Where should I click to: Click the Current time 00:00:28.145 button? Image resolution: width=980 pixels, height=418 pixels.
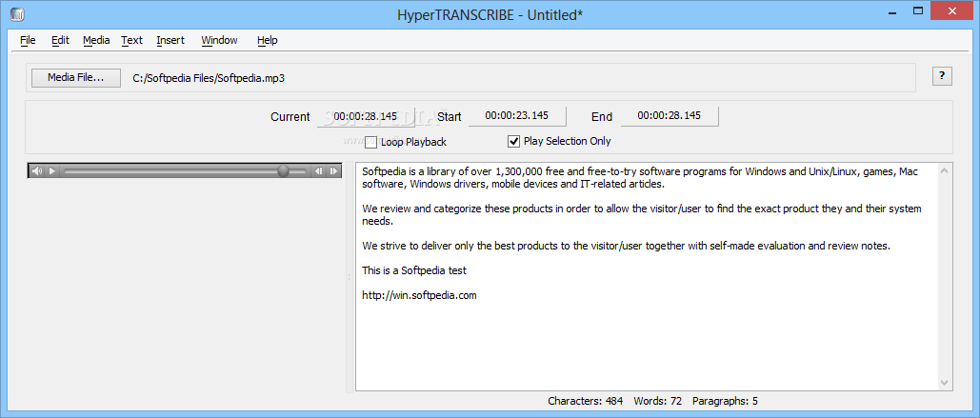point(366,116)
